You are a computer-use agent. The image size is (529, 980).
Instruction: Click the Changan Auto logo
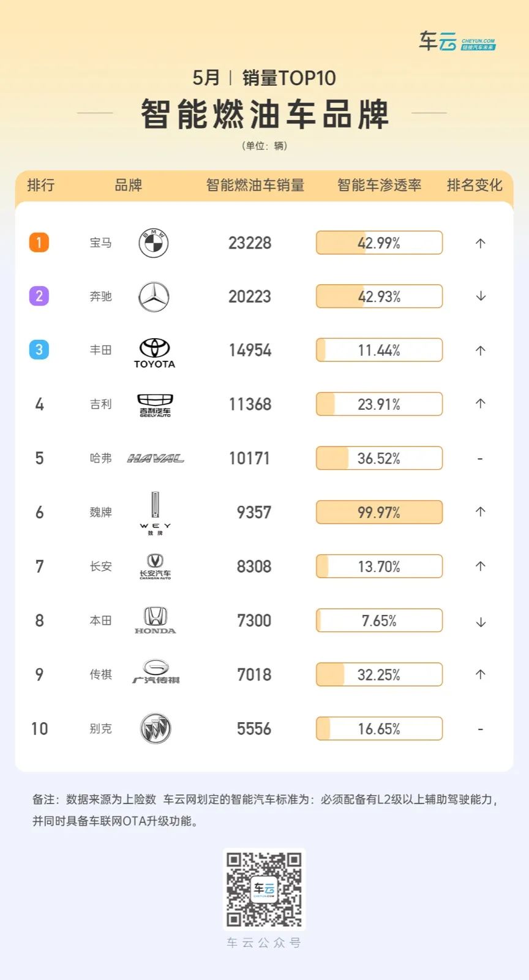click(155, 567)
